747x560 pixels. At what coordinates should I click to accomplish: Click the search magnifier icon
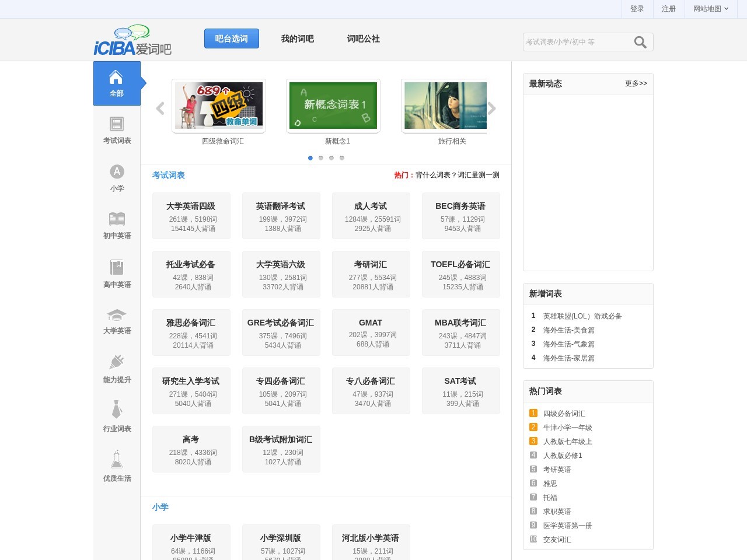[x=640, y=42]
